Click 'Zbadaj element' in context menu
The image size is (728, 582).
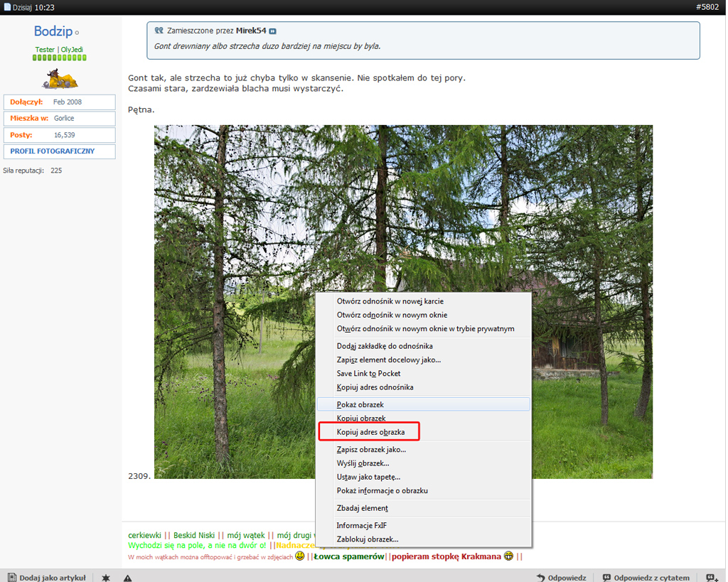[x=362, y=508]
